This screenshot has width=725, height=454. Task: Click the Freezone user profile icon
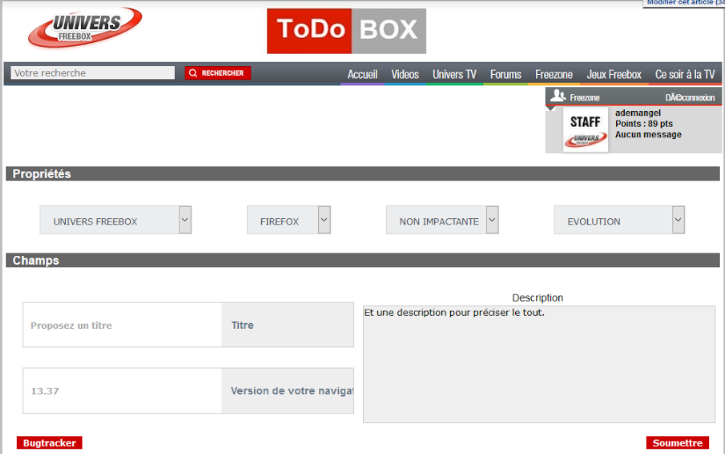coord(558,97)
